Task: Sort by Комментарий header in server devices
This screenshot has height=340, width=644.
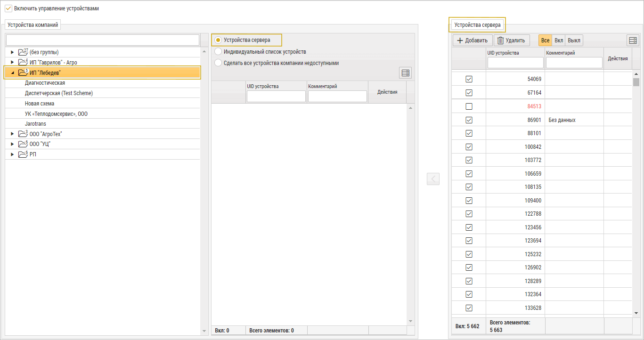Action: (561, 53)
